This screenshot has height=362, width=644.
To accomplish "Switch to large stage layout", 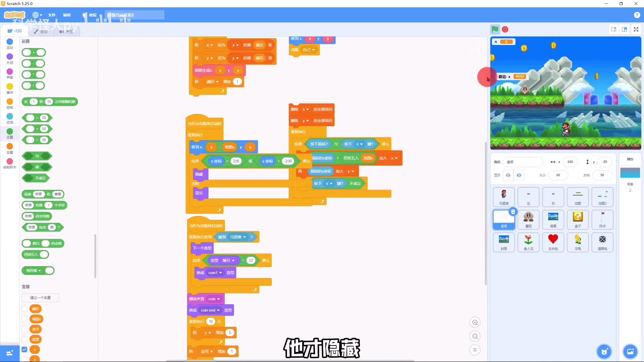I will coord(624,29).
